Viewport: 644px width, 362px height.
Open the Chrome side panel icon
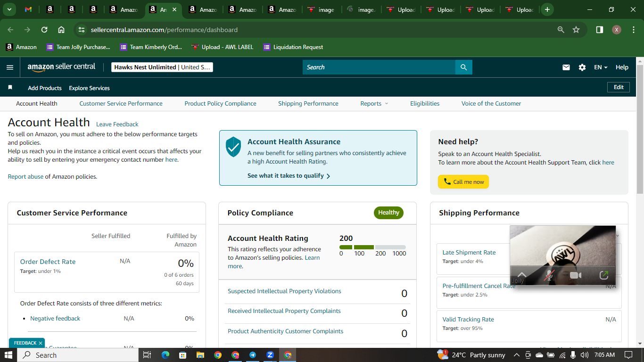pos(600,30)
